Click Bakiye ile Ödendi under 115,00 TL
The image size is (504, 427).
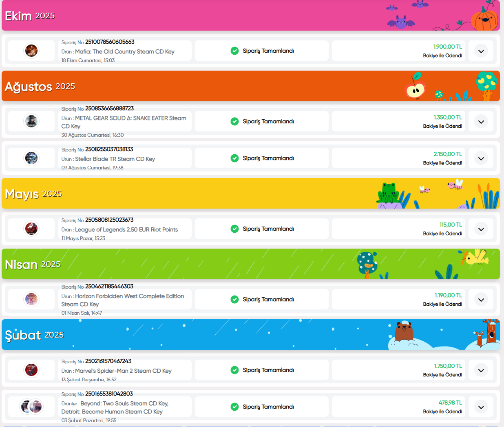pyautogui.click(x=442, y=234)
